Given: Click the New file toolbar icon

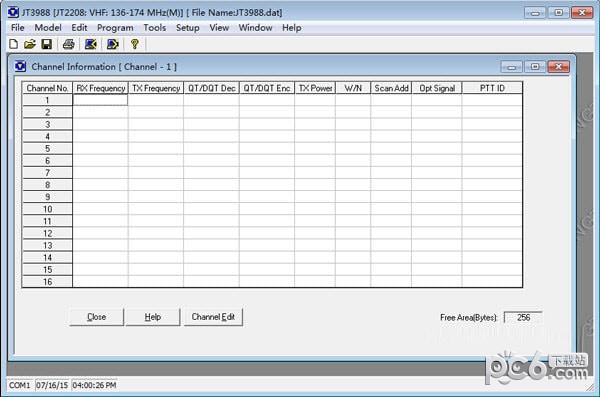Looking at the screenshot, I should click(x=13, y=44).
